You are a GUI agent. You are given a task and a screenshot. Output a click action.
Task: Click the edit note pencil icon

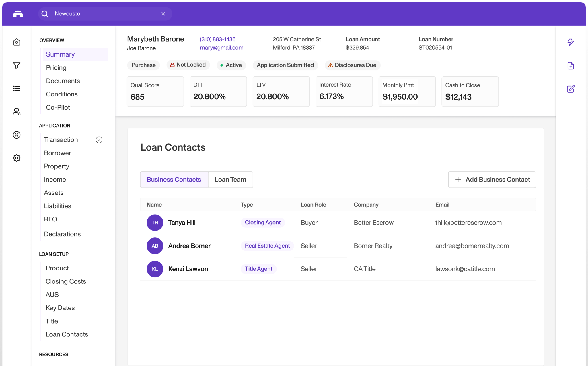[571, 89]
